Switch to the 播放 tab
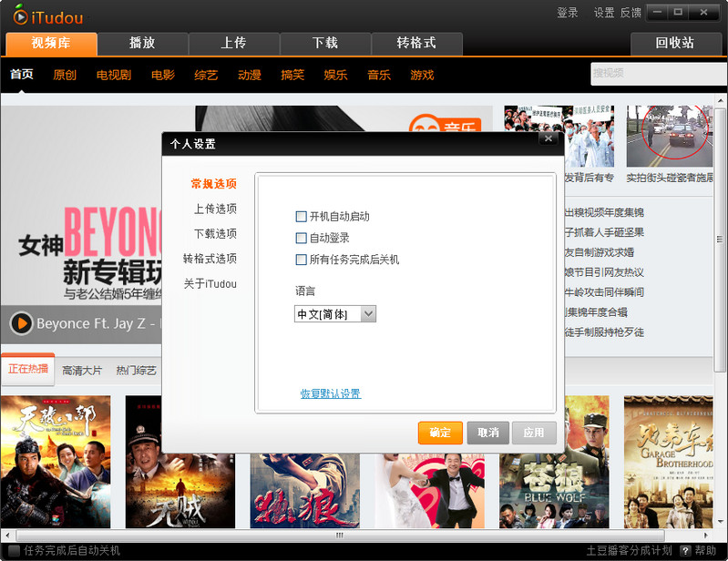The width and height of the screenshot is (728, 561). click(142, 44)
